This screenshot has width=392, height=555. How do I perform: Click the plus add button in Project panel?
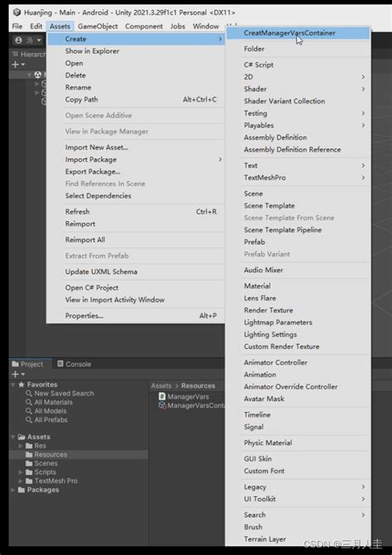click(15, 374)
